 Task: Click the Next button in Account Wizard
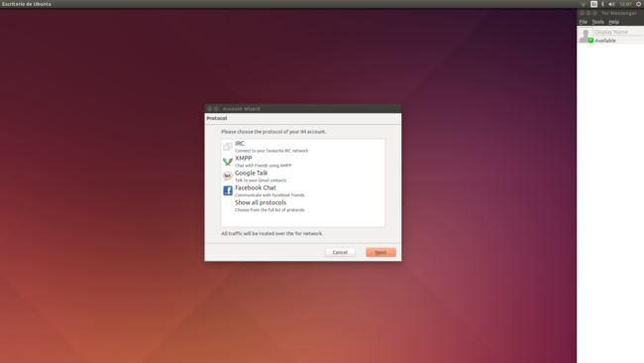click(380, 253)
